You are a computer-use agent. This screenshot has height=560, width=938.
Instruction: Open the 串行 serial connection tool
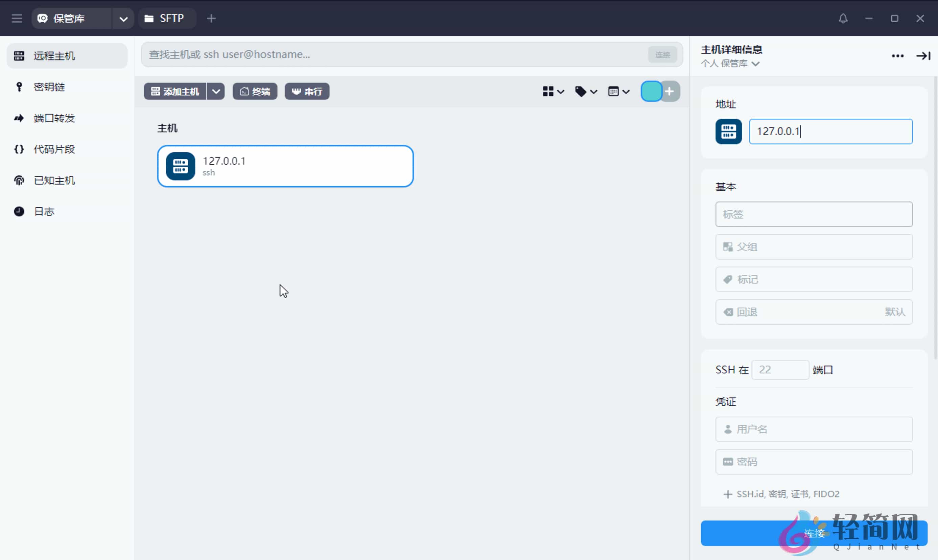coord(306,91)
